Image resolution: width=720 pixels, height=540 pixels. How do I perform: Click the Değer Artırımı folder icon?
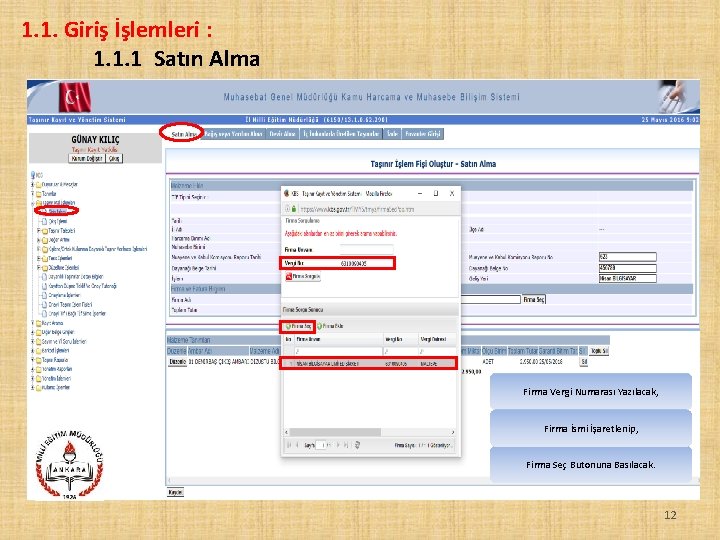click(45, 240)
